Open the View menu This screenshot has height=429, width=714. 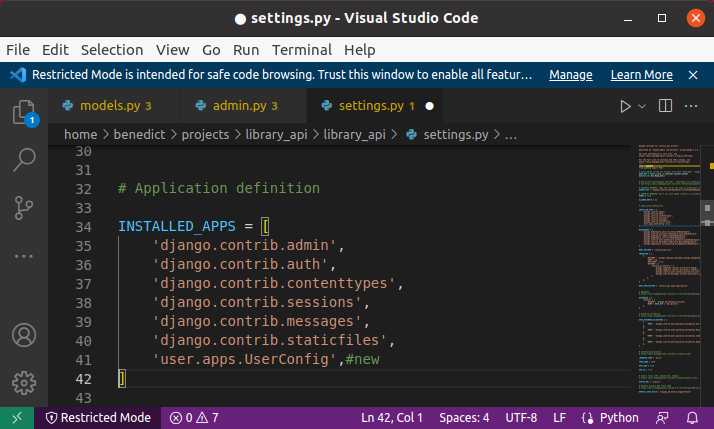[173, 50]
